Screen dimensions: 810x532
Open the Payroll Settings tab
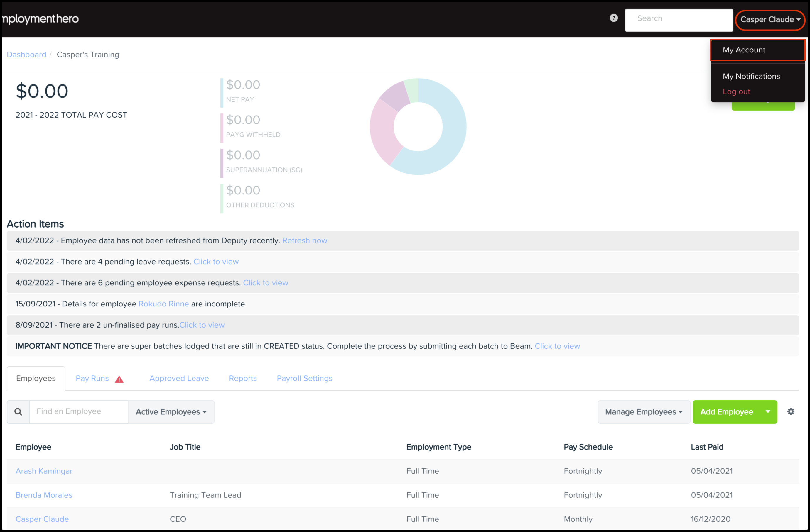[x=304, y=378]
